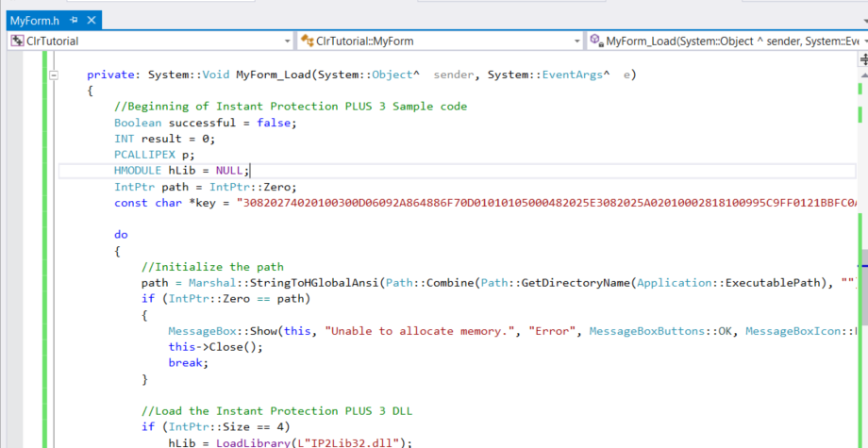Click the 'HMODULE hLib = NULL;' line
Image resolution: width=868 pixels, height=448 pixels.
point(183,171)
